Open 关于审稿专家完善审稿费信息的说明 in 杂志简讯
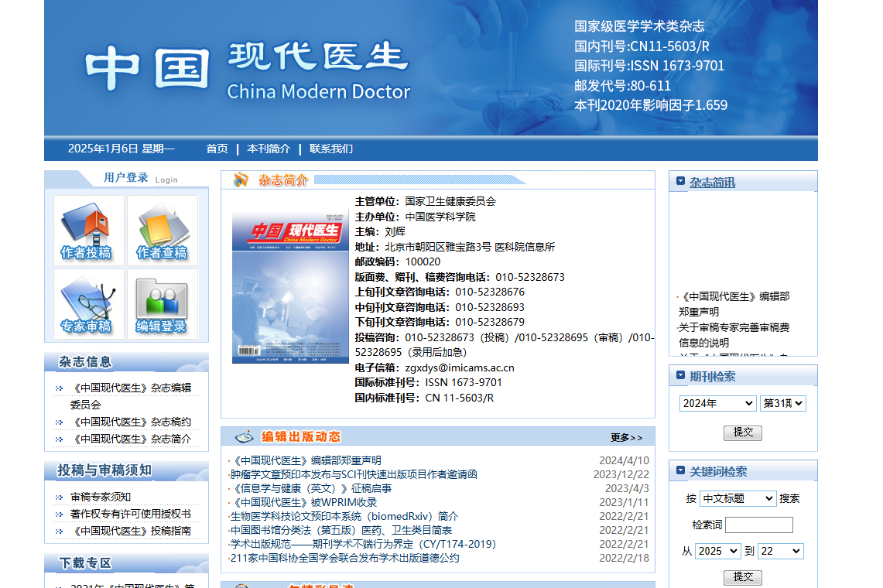Screen dimensions: 883x588 pos(734,335)
